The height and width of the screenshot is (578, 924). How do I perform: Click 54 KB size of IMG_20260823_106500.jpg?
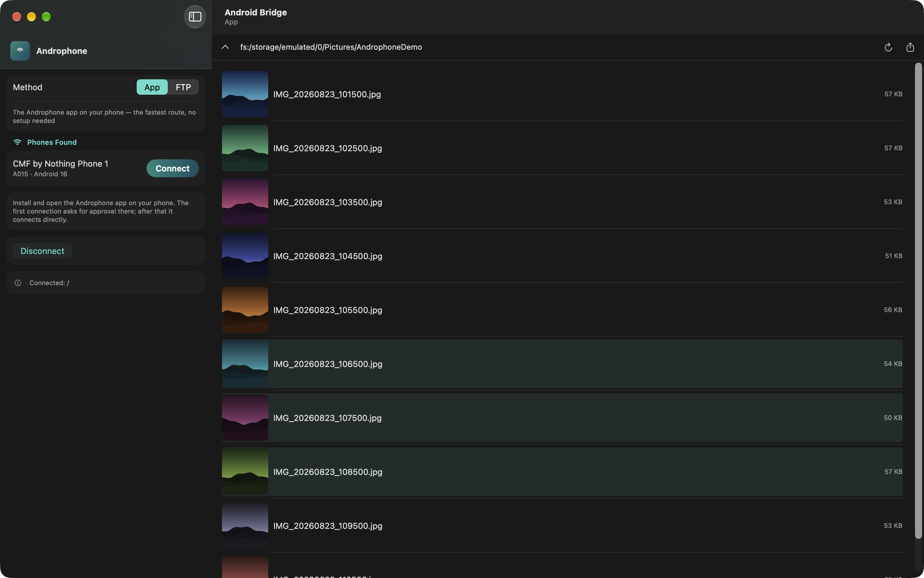point(893,363)
